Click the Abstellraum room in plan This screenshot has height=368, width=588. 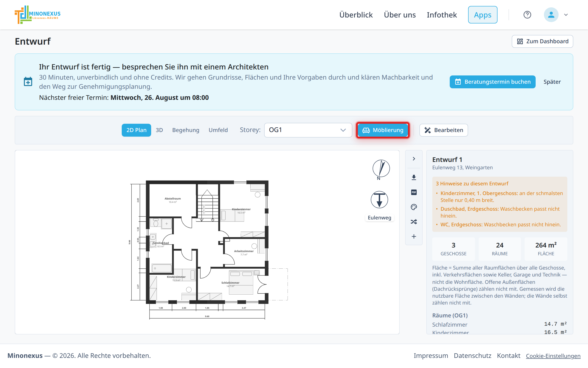(x=172, y=200)
